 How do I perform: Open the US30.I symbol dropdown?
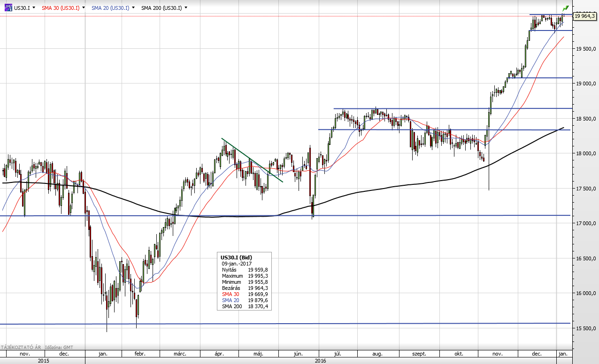click(x=34, y=8)
